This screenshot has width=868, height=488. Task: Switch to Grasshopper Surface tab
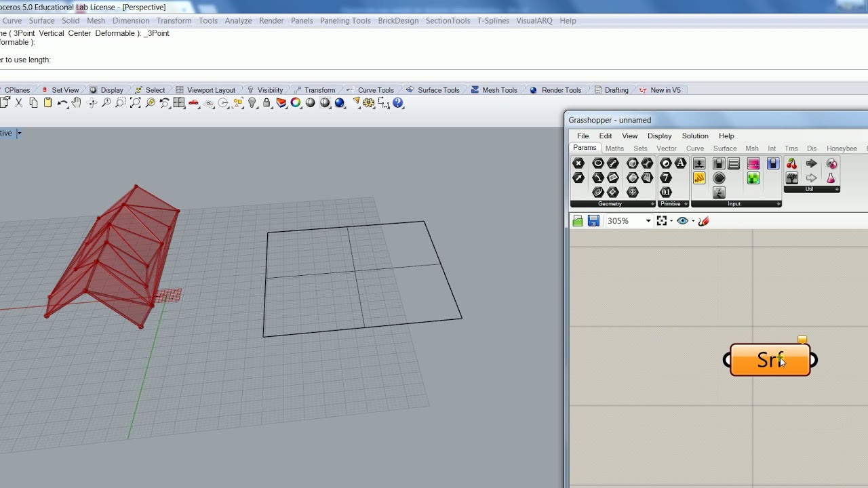[x=725, y=148]
